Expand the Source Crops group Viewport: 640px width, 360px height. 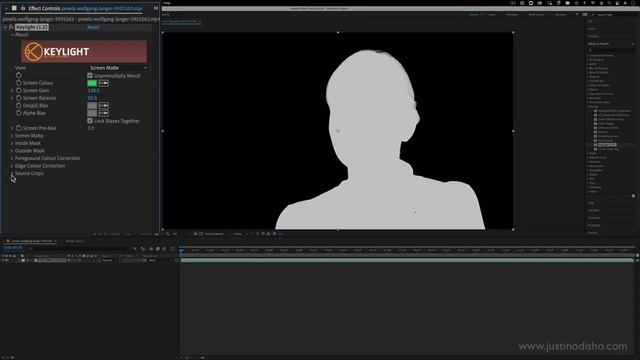tap(12, 173)
